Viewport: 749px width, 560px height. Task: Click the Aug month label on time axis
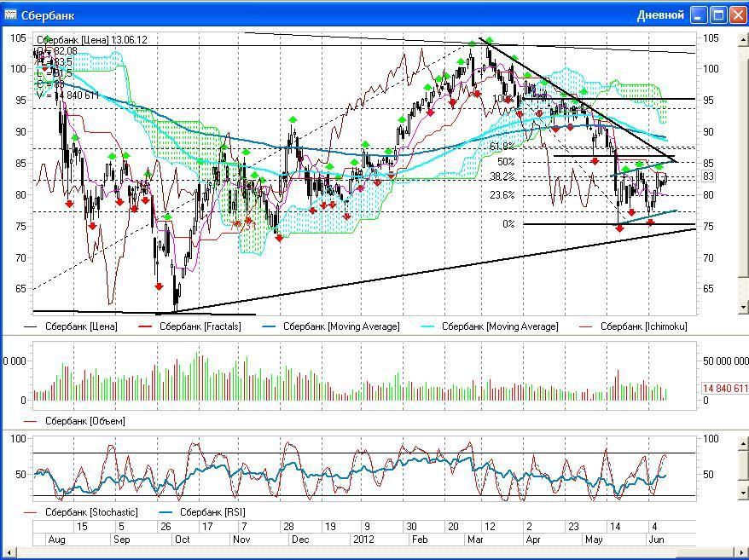click(x=57, y=540)
